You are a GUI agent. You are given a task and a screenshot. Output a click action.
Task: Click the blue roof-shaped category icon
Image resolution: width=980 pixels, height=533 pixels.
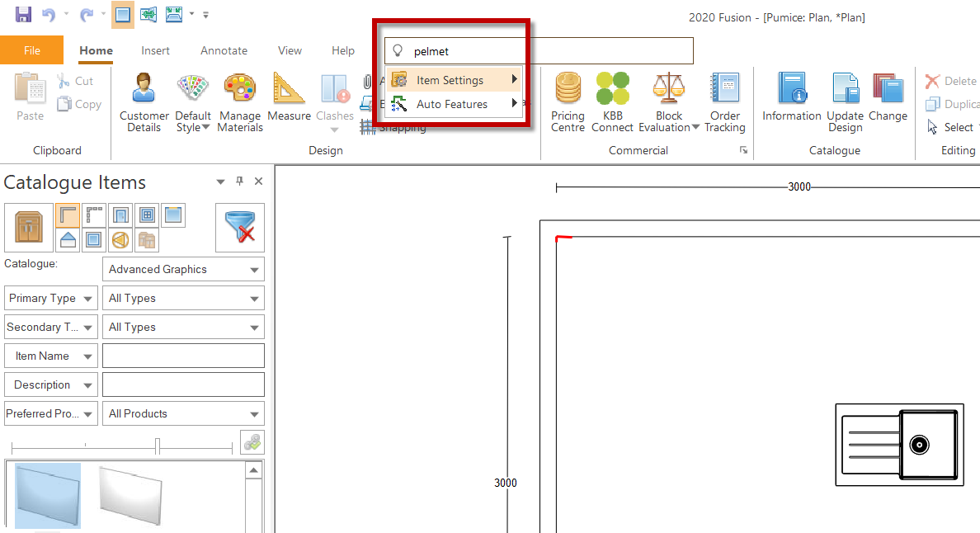68,240
